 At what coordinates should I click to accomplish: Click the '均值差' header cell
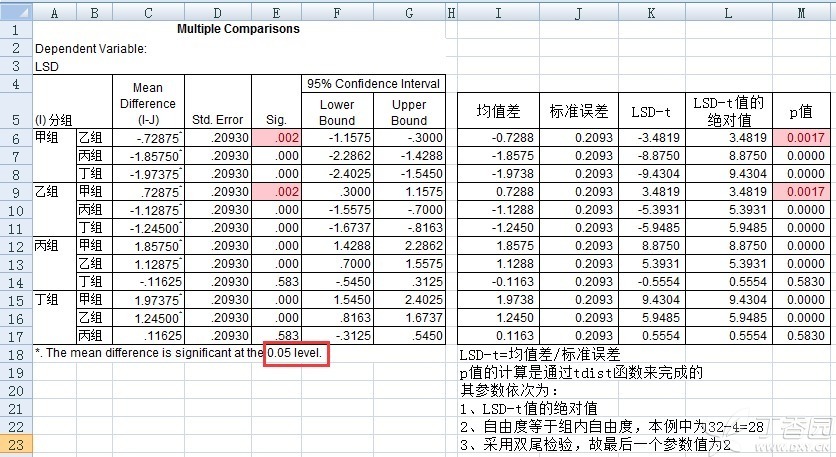[498, 111]
